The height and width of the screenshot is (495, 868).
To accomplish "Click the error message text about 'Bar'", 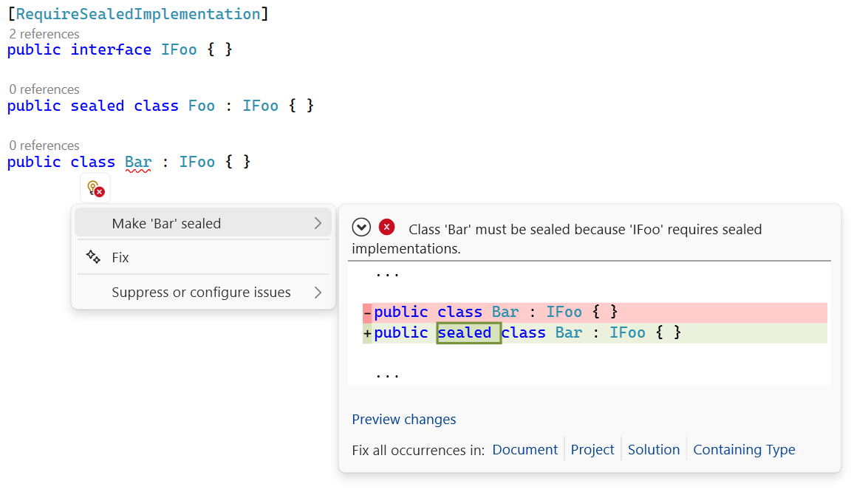I will tap(556, 239).
